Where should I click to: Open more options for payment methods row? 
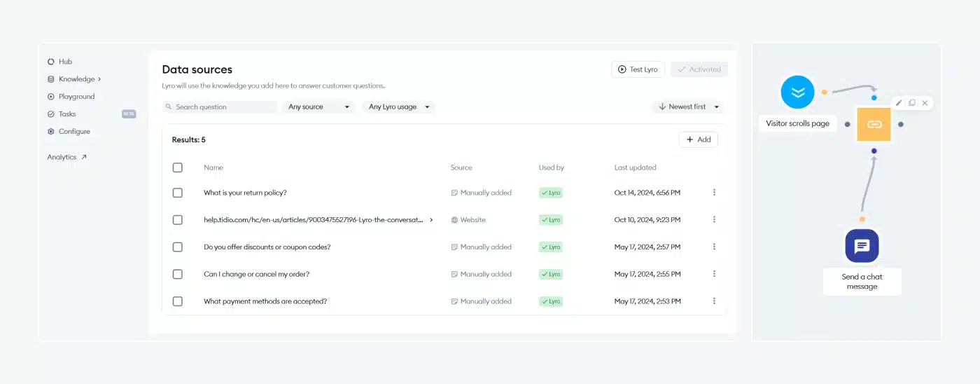pos(714,301)
